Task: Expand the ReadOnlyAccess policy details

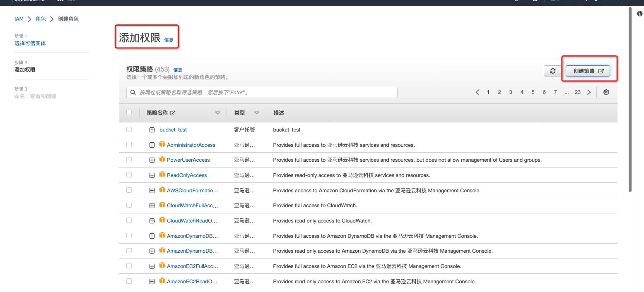Action: 152,175
